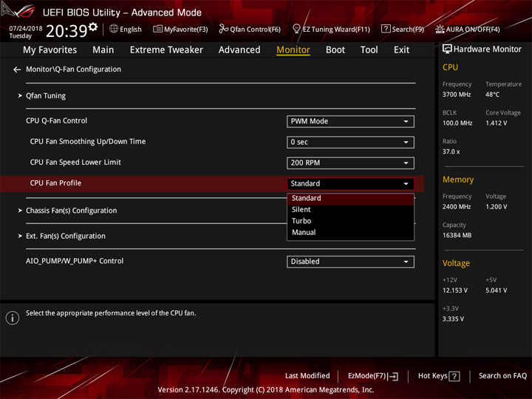Click the EZ Tuning Wizard(F11) label
Image resolution: width=532 pixels, height=399 pixels.
[x=336, y=30]
